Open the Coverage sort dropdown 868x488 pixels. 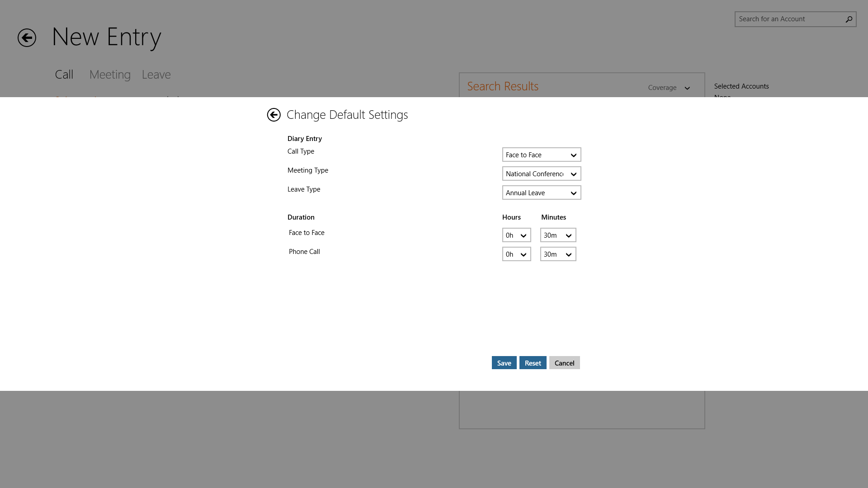click(669, 88)
